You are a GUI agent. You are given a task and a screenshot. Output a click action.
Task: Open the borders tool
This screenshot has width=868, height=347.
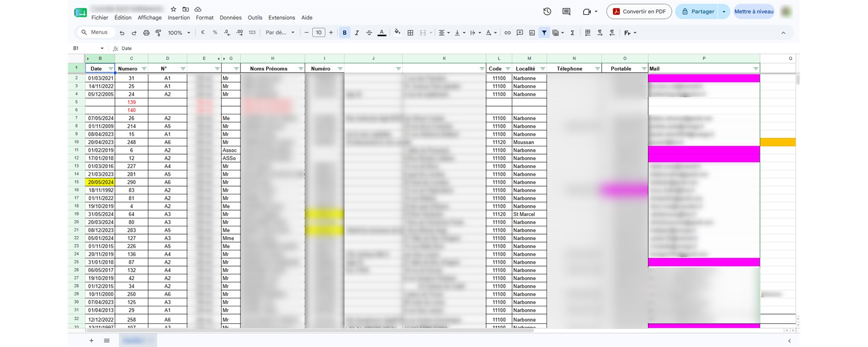pyautogui.click(x=410, y=33)
